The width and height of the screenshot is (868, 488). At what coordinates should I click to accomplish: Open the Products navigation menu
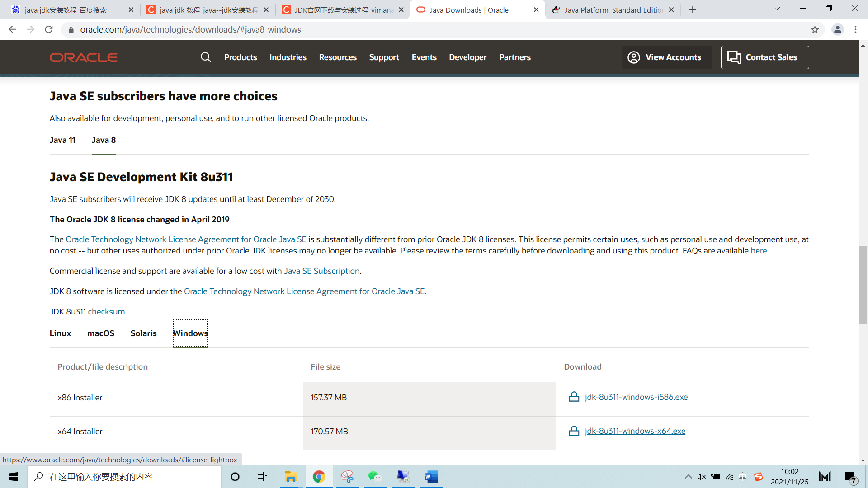point(240,57)
